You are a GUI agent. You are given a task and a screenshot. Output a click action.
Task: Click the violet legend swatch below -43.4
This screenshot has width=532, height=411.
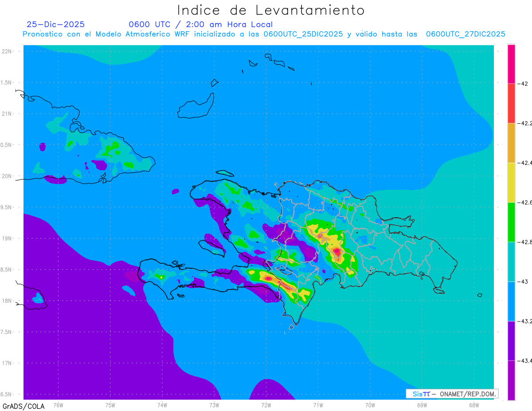pos(511,380)
